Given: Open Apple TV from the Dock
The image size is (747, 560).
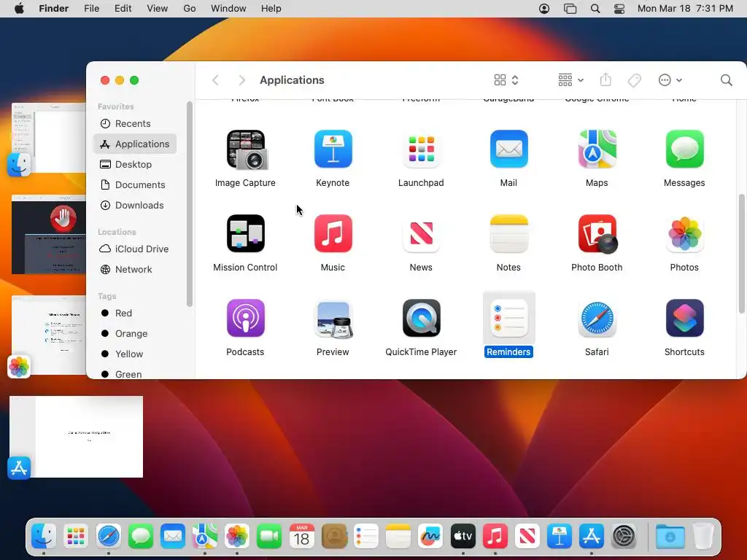Looking at the screenshot, I should click(462, 537).
